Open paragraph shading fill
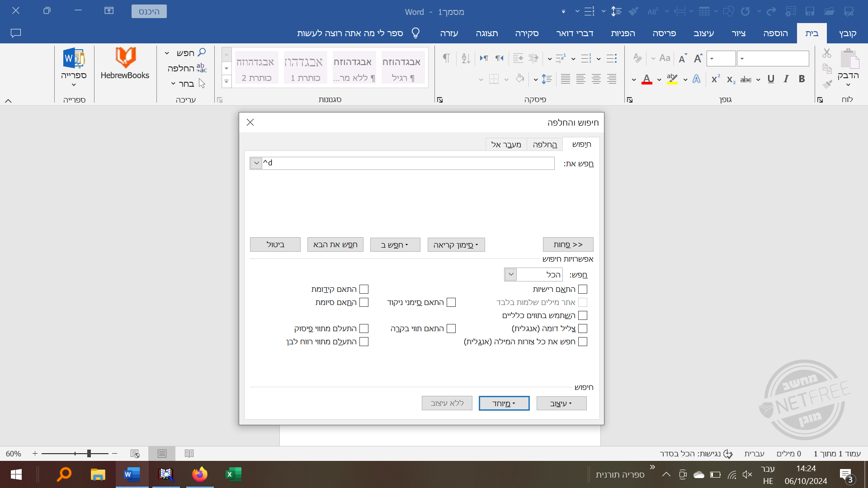The image size is (868, 488). point(519,79)
